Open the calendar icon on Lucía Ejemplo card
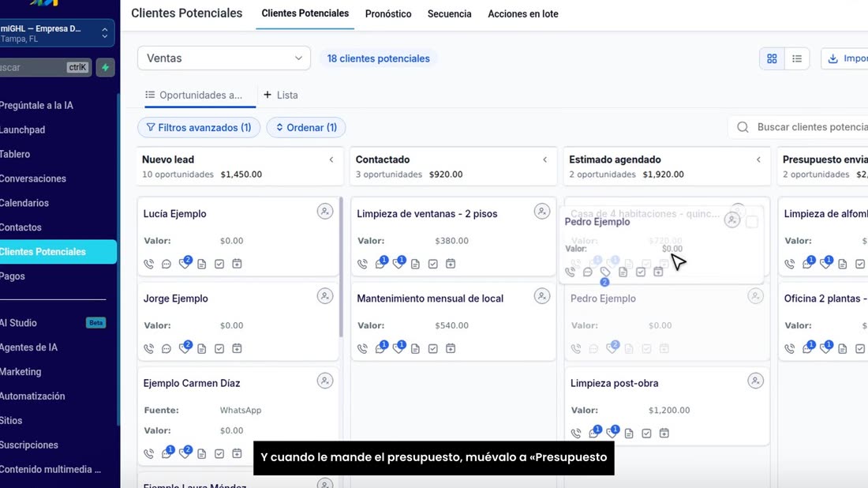The height and width of the screenshot is (488, 868). click(237, 264)
